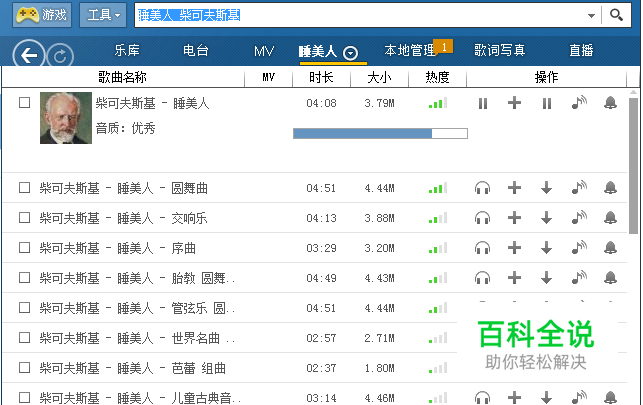Open the 乐库 tab
This screenshot has height=405, width=643.
point(127,51)
